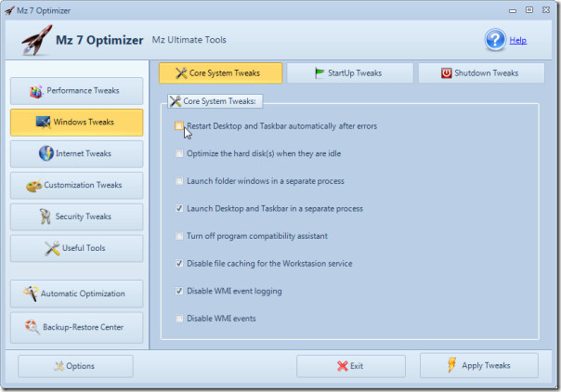Start Automatic Optimization via its wand icon
The image size is (561, 392).
[31, 294]
